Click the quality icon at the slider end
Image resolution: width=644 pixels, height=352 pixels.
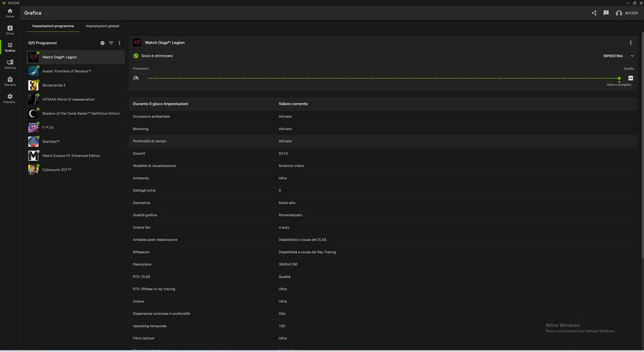coord(631,78)
